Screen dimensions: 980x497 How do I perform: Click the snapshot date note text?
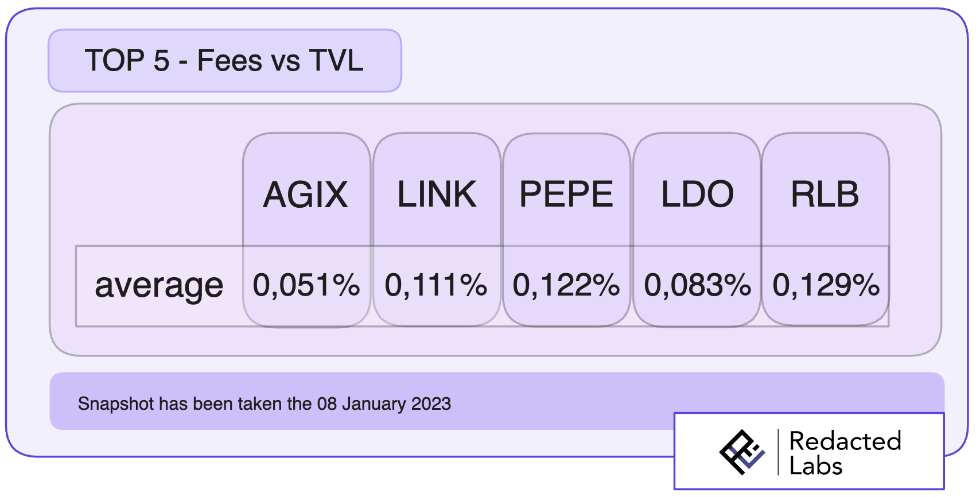(x=265, y=404)
